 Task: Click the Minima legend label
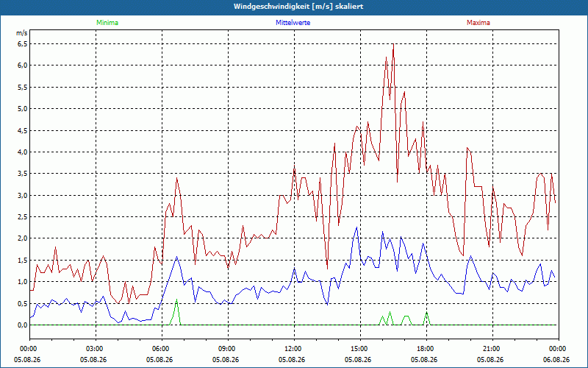(107, 23)
